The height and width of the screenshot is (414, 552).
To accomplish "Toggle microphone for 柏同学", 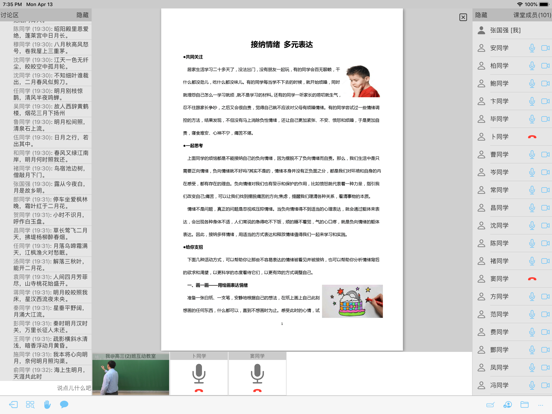I will tap(532, 65).
